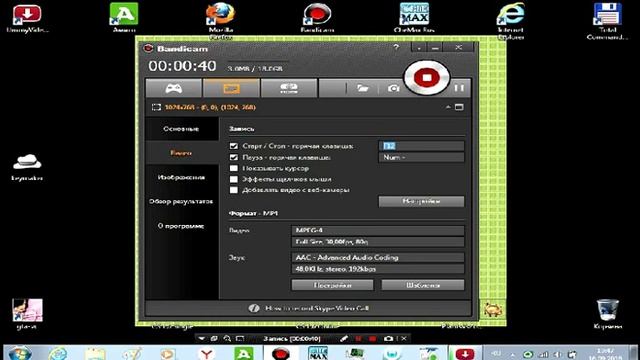Open Bandicam help question mark
This screenshot has height=360, width=640.
[396, 47]
